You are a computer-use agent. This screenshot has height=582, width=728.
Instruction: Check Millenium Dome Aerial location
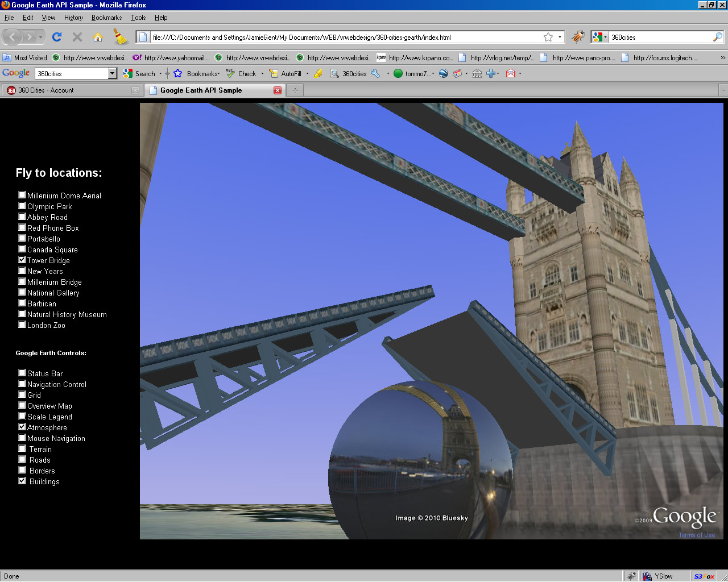click(x=22, y=195)
